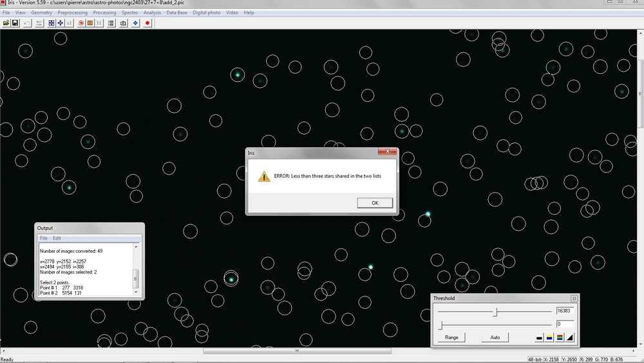The height and width of the screenshot is (363, 644).
Task: Open File menu in Output window
Action: pyautogui.click(x=44, y=239)
